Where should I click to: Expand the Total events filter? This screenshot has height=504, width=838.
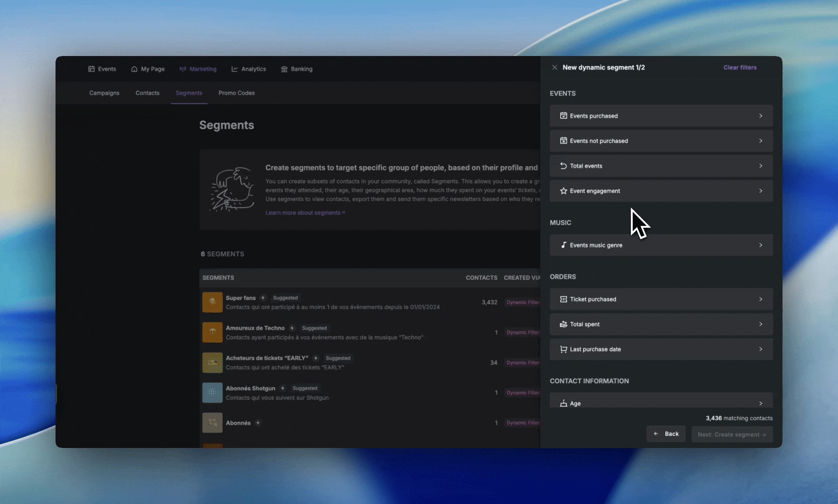[x=661, y=166]
